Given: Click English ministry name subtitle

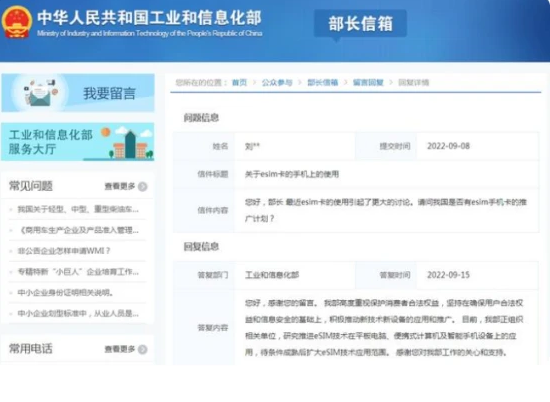Looking at the screenshot, I should click(149, 33).
